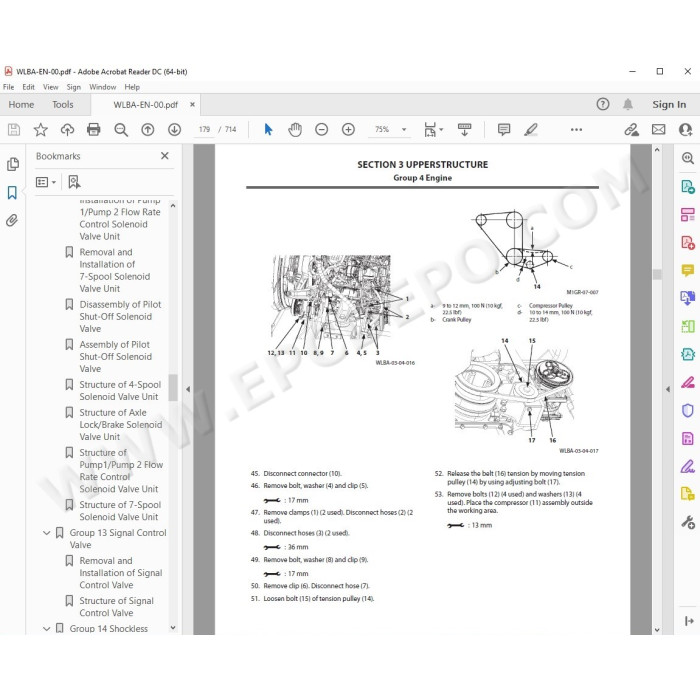Collapse the left navigation pane arrow
The image size is (700, 700).
click(188, 389)
